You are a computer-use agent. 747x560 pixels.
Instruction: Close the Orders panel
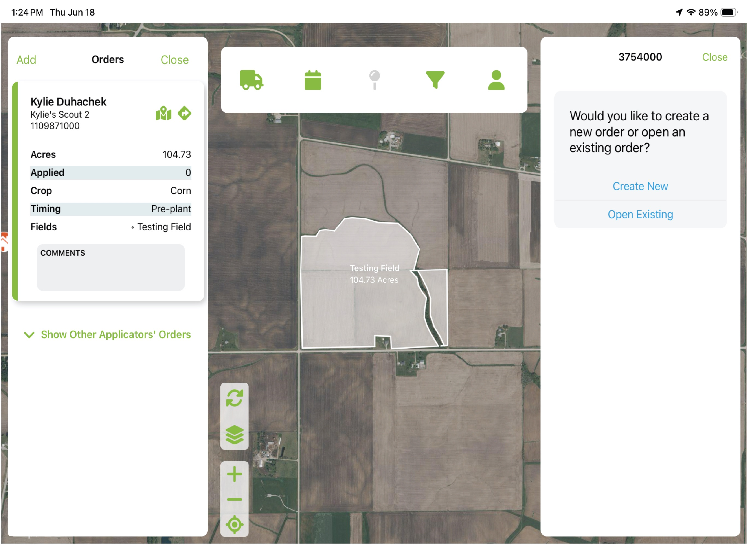pyautogui.click(x=175, y=60)
